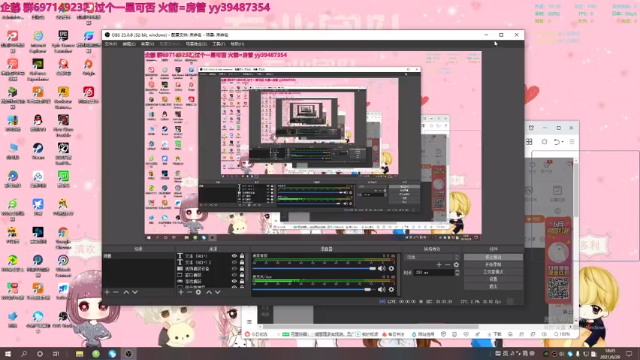640x360 pixels.
Task: Click the Stop Streaming button
Action: coord(493,257)
